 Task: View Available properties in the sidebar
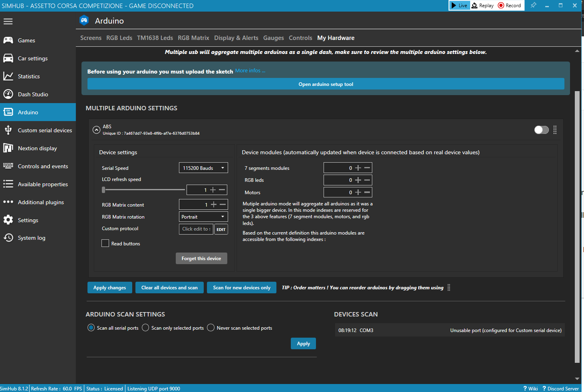pos(43,184)
